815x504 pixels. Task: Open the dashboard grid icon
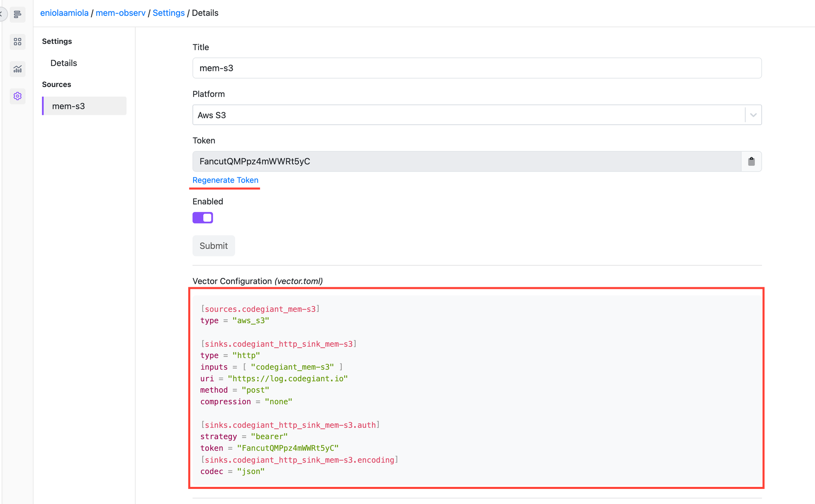pos(17,42)
